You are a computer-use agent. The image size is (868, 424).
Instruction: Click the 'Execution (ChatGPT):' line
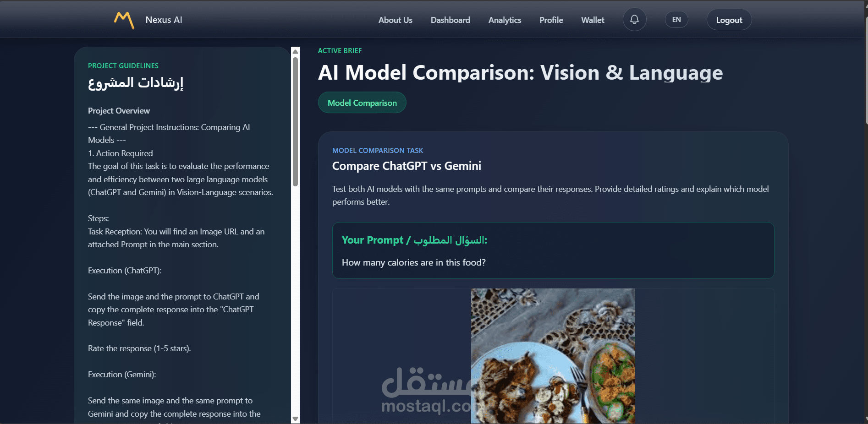tap(125, 271)
